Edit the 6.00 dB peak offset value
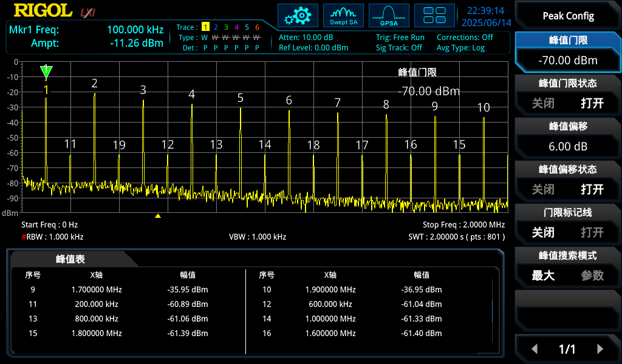This screenshot has width=622, height=364. pyautogui.click(x=568, y=146)
